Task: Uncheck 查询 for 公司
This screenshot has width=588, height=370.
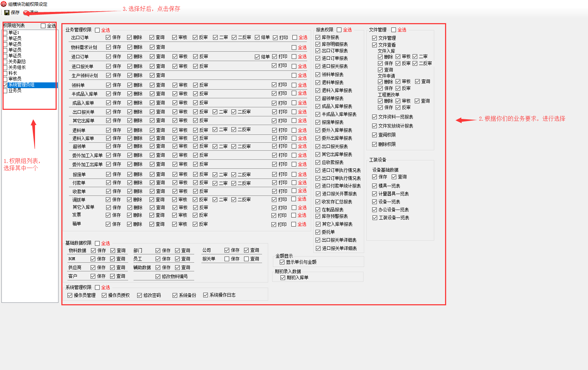Action: 246,250
